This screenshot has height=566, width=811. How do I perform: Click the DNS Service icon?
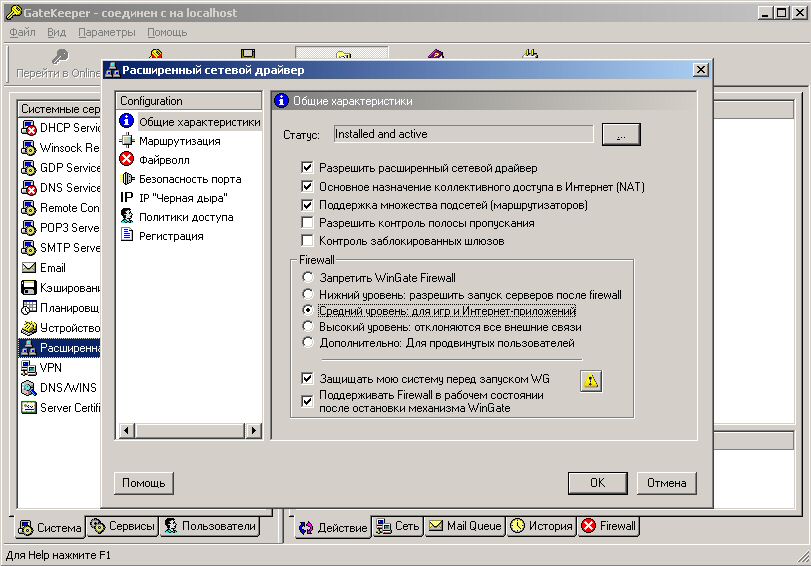[x=29, y=188]
